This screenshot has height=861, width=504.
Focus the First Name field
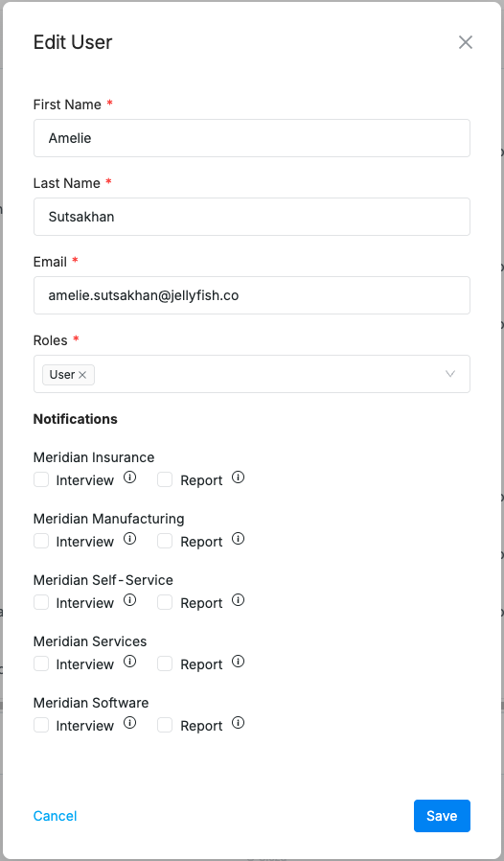click(252, 138)
